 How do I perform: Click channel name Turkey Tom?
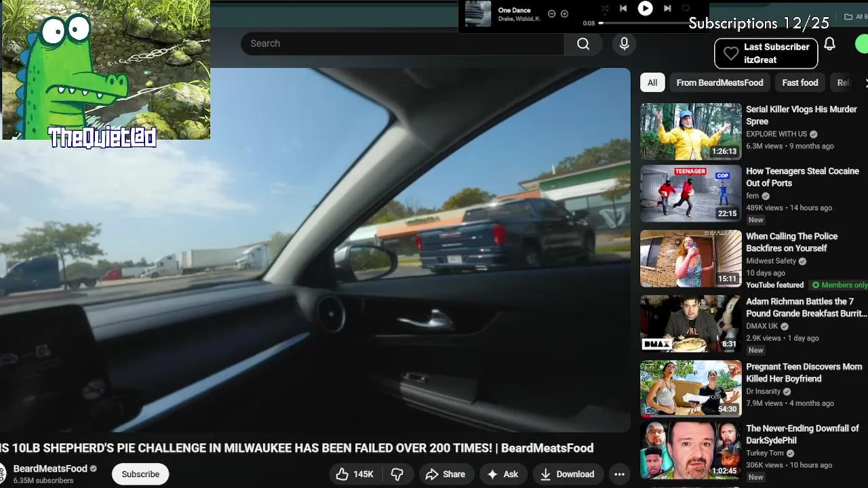[x=765, y=453]
